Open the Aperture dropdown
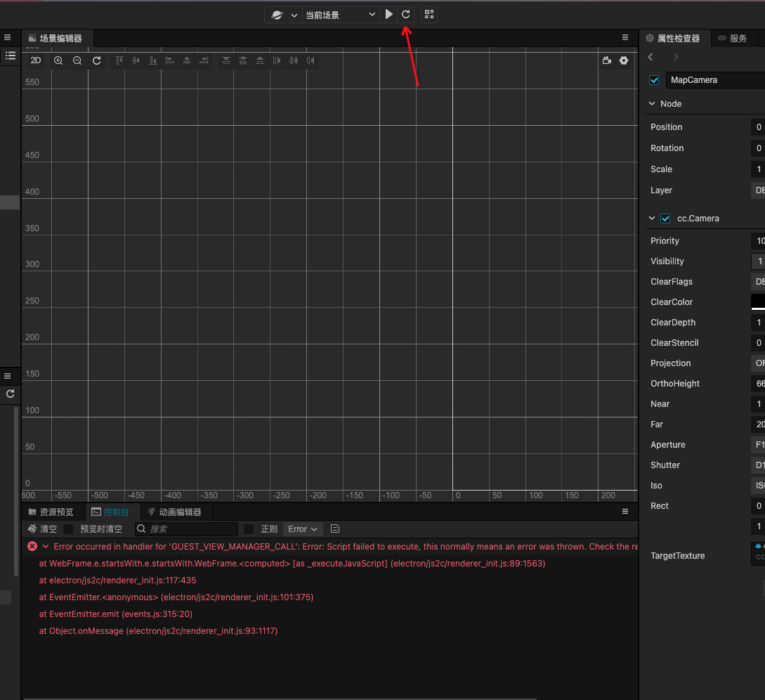765x700 pixels. 758,445
